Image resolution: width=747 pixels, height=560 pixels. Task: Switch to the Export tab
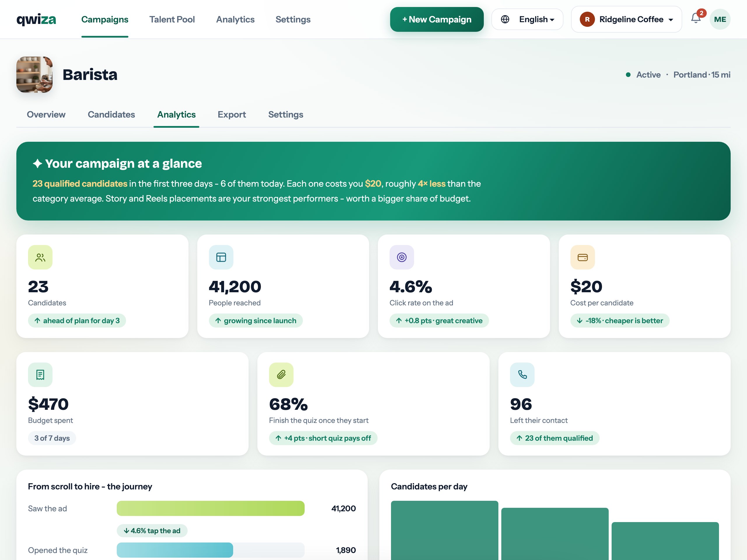(x=232, y=115)
